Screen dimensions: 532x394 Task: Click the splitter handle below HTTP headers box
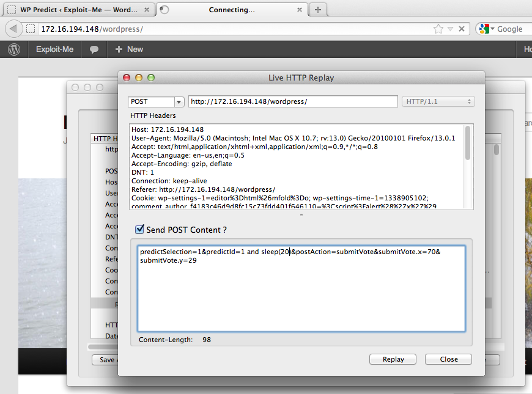pyautogui.click(x=301, y=214)
